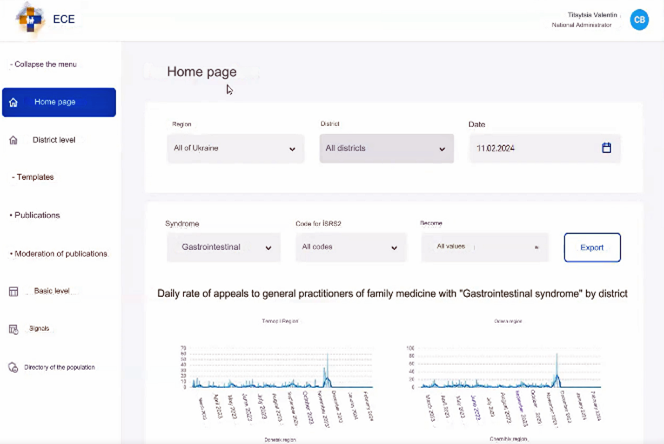Open the District dropdown All districts

384,148
